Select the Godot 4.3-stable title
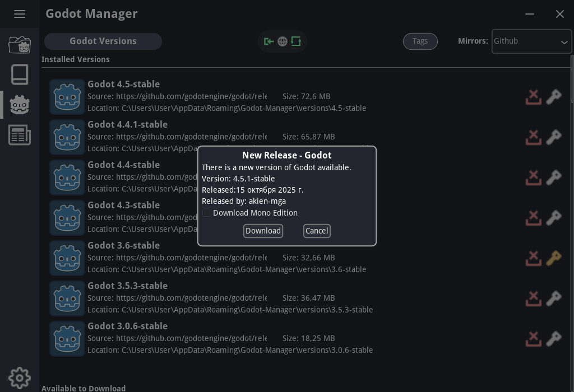 coord(124,205)
